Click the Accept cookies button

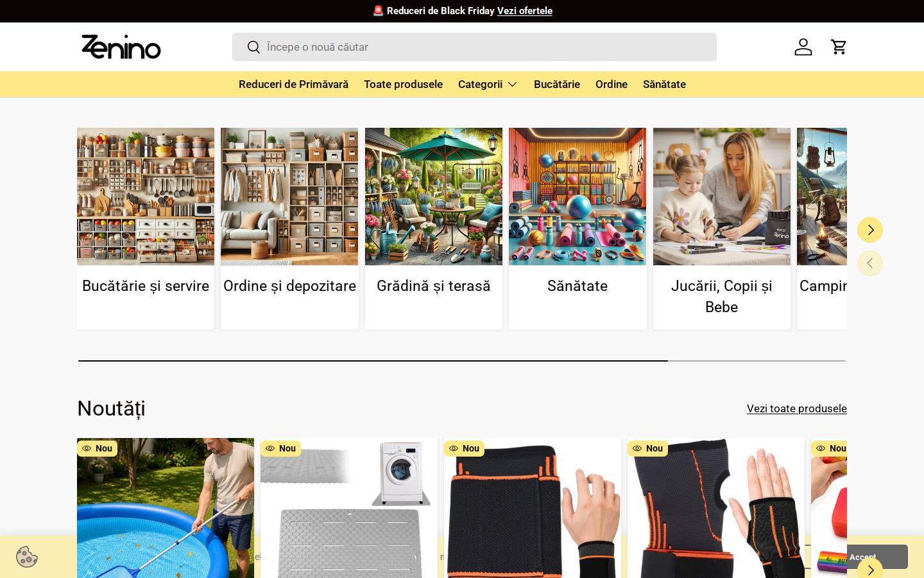(x=877, y=557)
